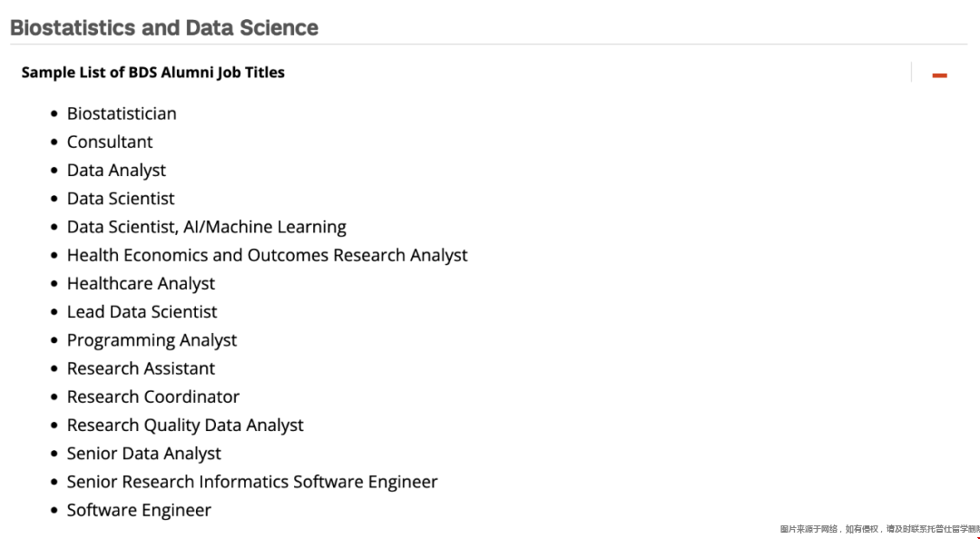Click the Programming Analyst job title
This screenshot has width=980, height=539.
point(152,340)
